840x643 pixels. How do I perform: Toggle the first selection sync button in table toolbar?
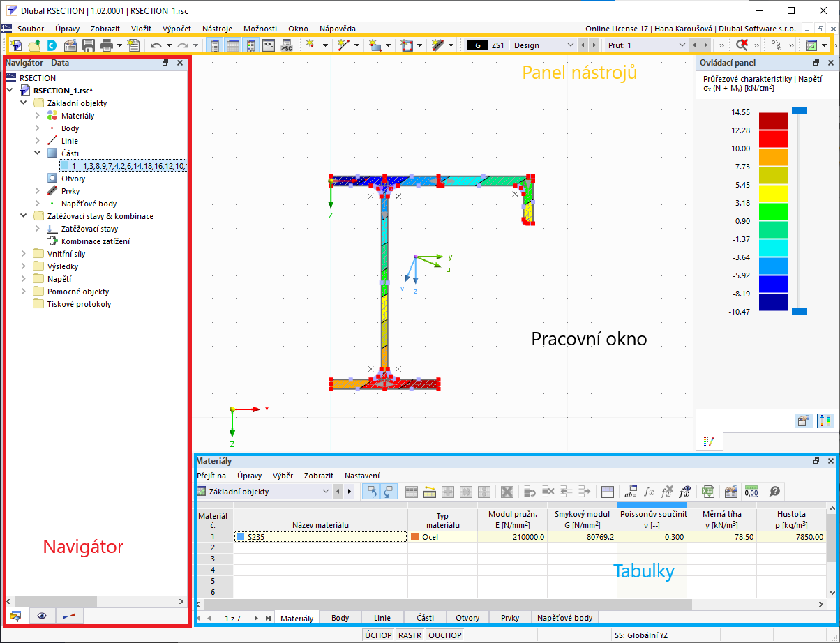[x=370, y=492]
